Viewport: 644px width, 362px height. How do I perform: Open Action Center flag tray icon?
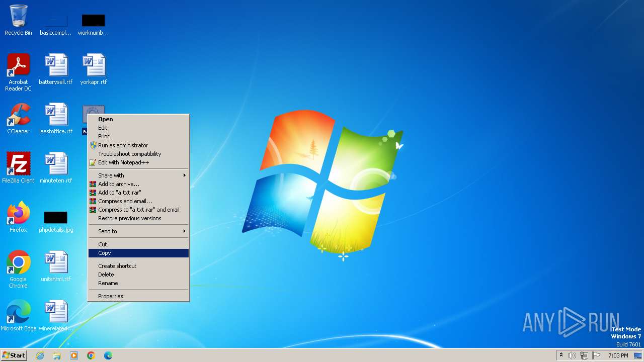pos(596,355)
